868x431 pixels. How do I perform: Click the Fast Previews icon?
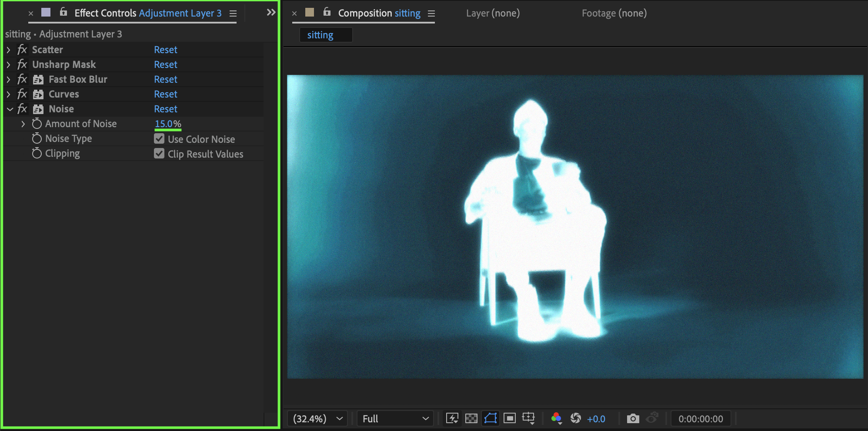pyautogui.click(x=452, y=418)
